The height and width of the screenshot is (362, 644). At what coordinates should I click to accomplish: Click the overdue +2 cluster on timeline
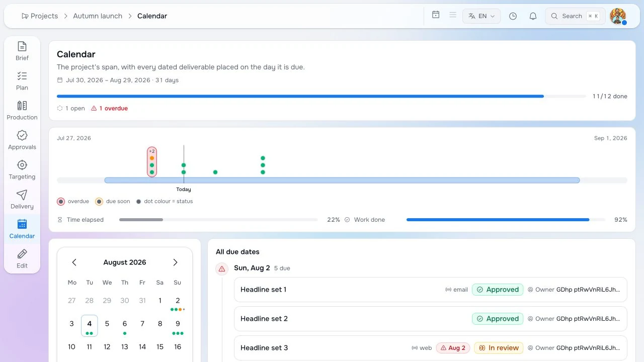tap(152, 162)
